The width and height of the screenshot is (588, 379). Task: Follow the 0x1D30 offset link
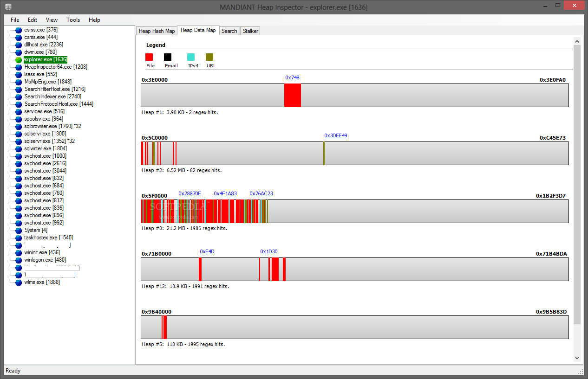[269, 252]
